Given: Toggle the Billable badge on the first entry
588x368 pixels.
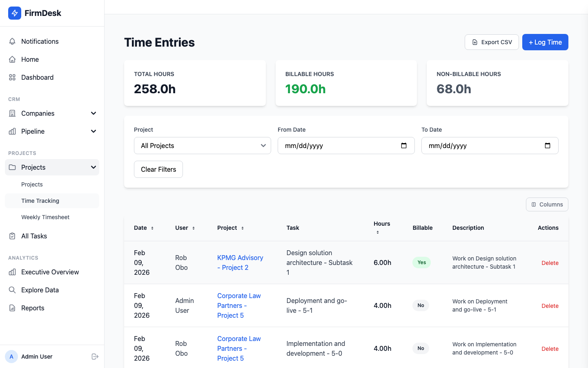Looking at the screenshot, I should coord(421,263).
